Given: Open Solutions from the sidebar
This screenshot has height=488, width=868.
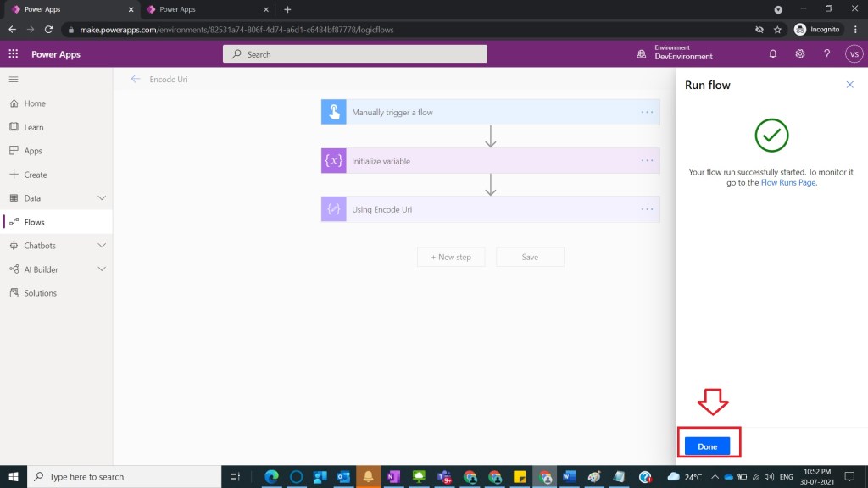Looking at the screenshot, I should pyautogui.click(x=40, y=293).
